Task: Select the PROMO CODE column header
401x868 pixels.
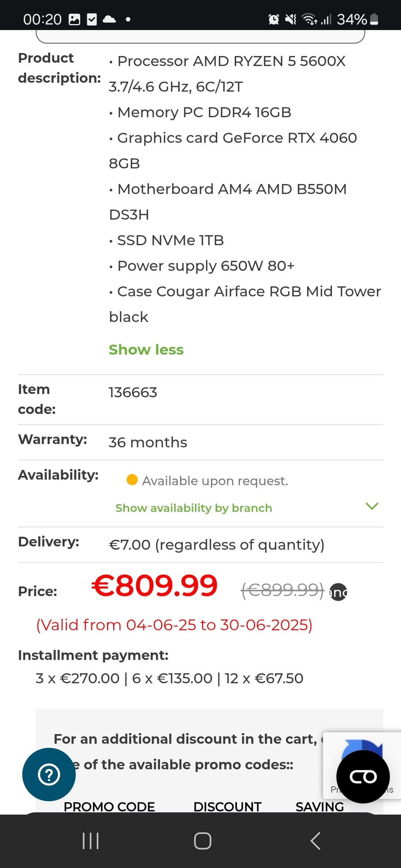Action: tap(109, 807)
